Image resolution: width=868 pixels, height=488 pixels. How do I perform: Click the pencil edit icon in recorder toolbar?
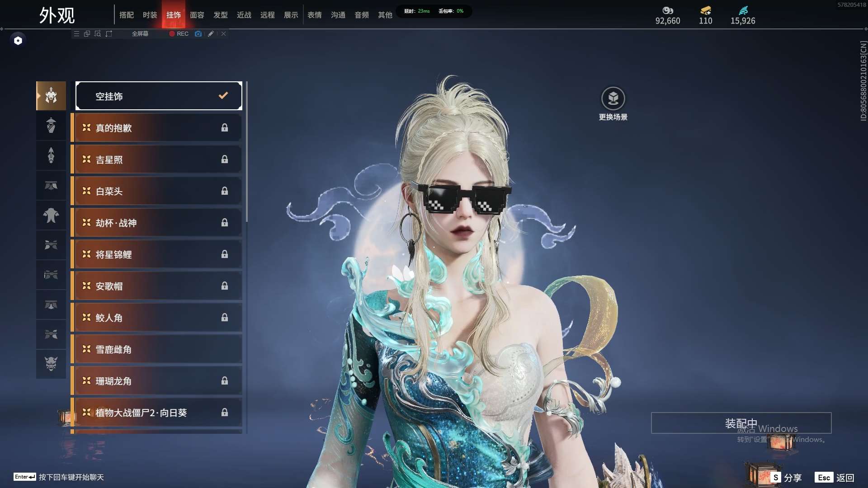[x=211, y=34]
